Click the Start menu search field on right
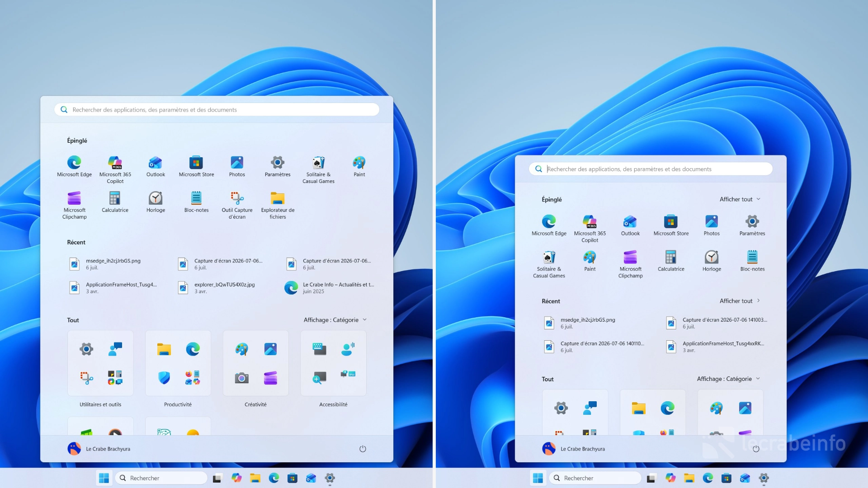Screen dimensions: 868x488 tap(651, 169)
